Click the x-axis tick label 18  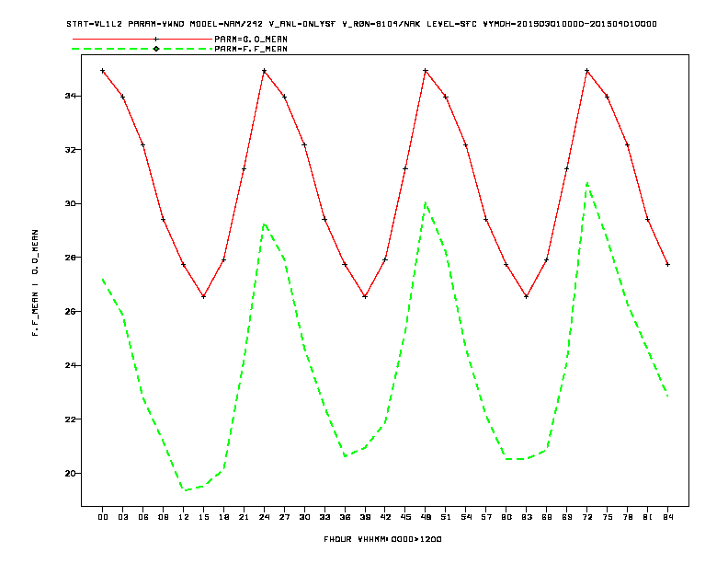tap(223, 517)
